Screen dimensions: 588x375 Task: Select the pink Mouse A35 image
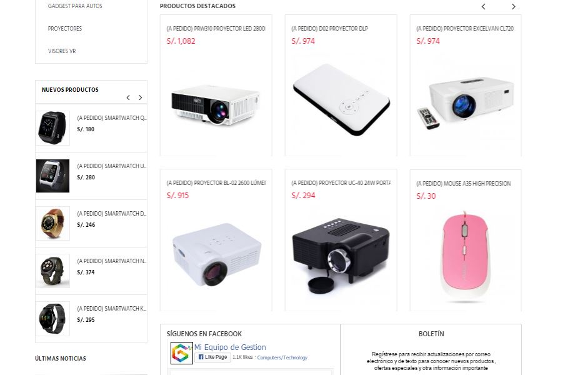(x=465, y=257)
